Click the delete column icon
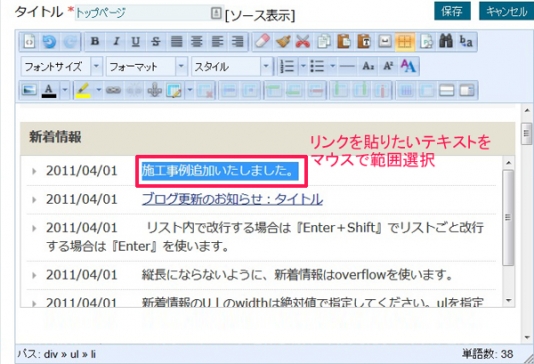534x364 pixels. (x=382, y=91)
